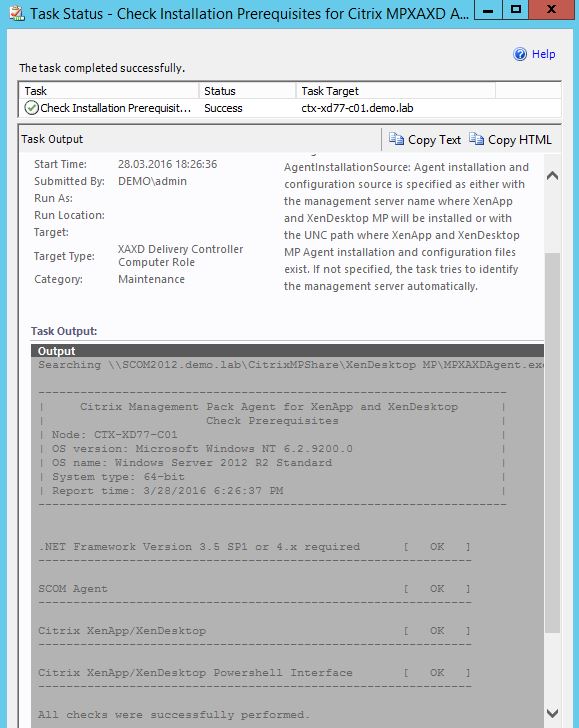Maximize the Task Status window
The width and height of the screenshot is (579, 728).
pos(515,9)
